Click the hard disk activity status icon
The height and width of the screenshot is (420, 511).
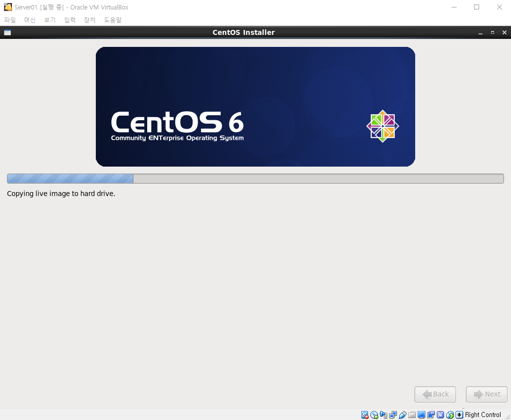pyautogui.click(x=365, y=415)
